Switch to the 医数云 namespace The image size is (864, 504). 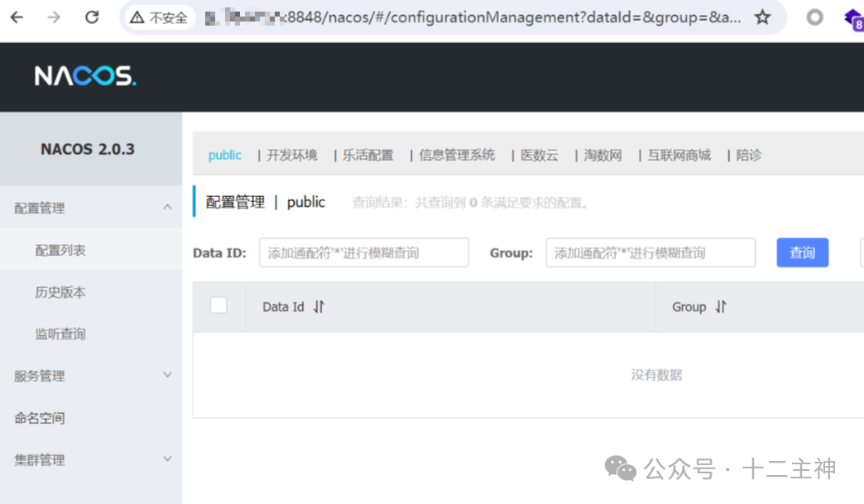540,156
